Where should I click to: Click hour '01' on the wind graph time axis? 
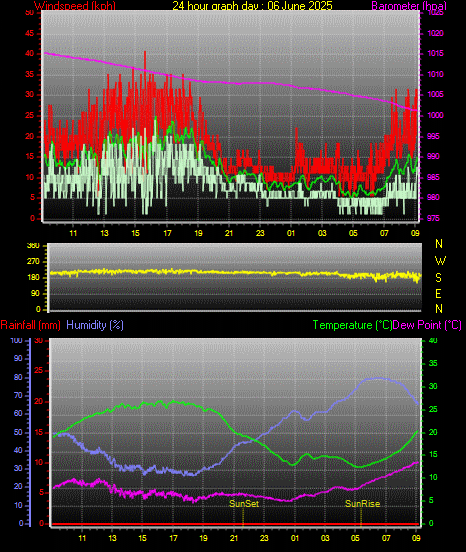291,233
